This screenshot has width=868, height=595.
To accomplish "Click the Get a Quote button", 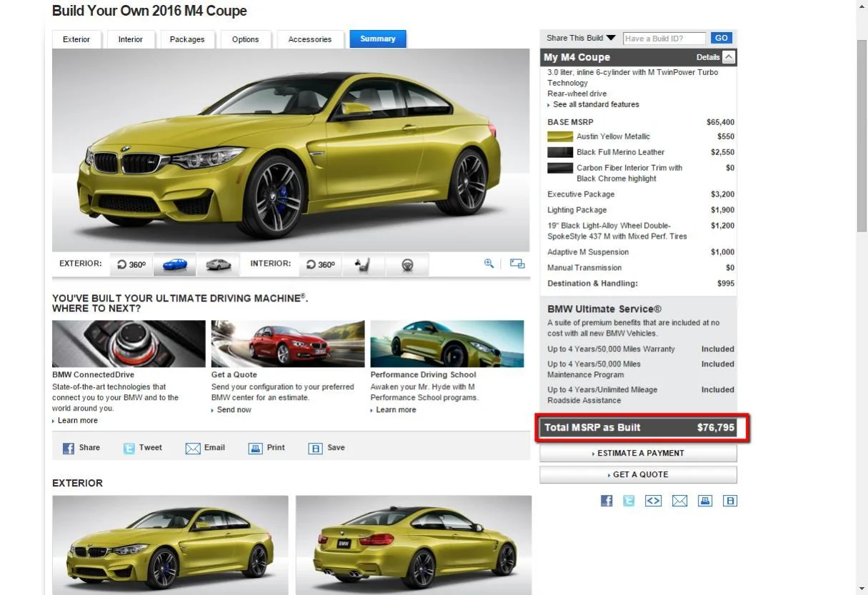I will 638,474.
